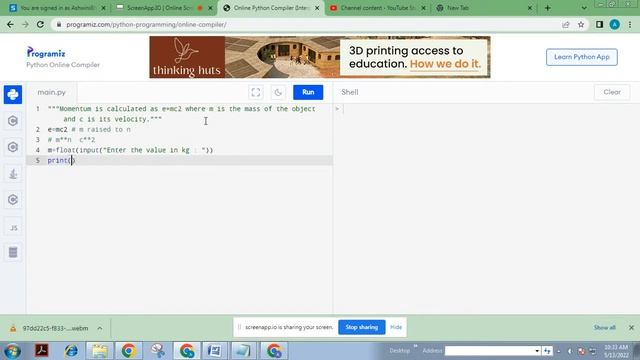Select the Python language icon in sidebar
This screenshot has width=640, height=360.
pyautogui.click(x=13, y=95)
